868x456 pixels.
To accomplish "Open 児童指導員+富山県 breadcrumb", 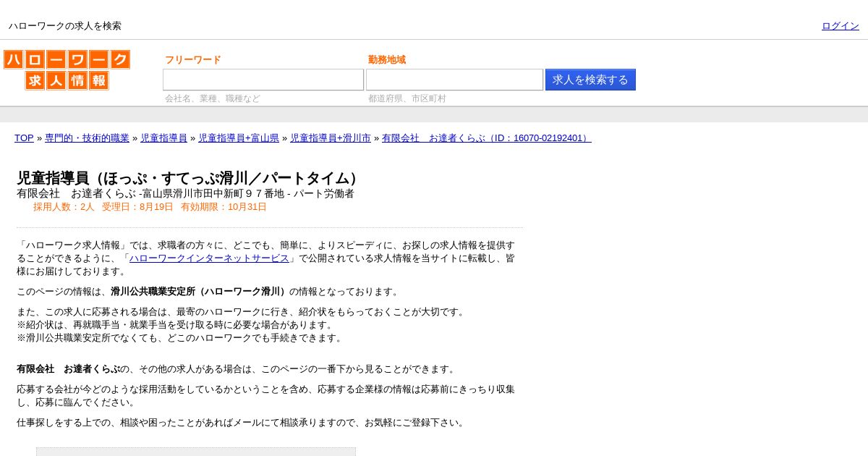I will pyautogui.click(x=239, y=138).
